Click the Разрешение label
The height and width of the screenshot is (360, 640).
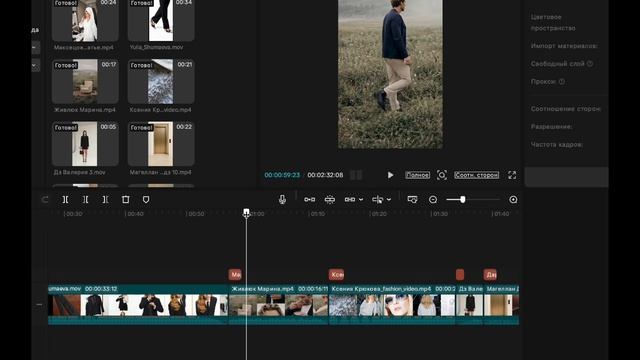point(551,127)
